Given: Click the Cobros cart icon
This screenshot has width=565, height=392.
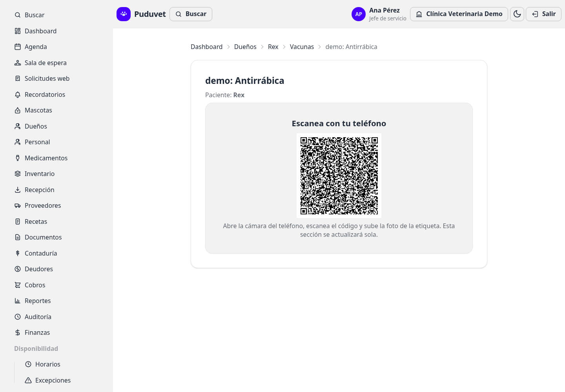Looking at the screenshot, I should (18, 285).
